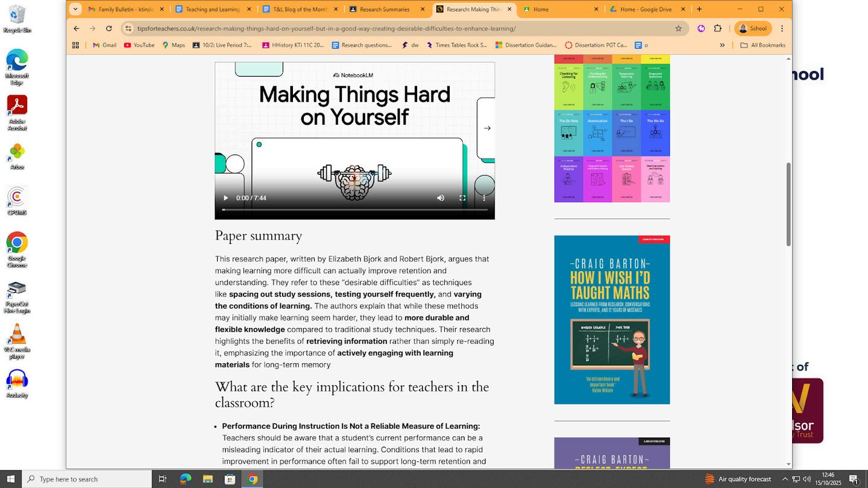Close the Family Bulletin tab

[162, 9]
